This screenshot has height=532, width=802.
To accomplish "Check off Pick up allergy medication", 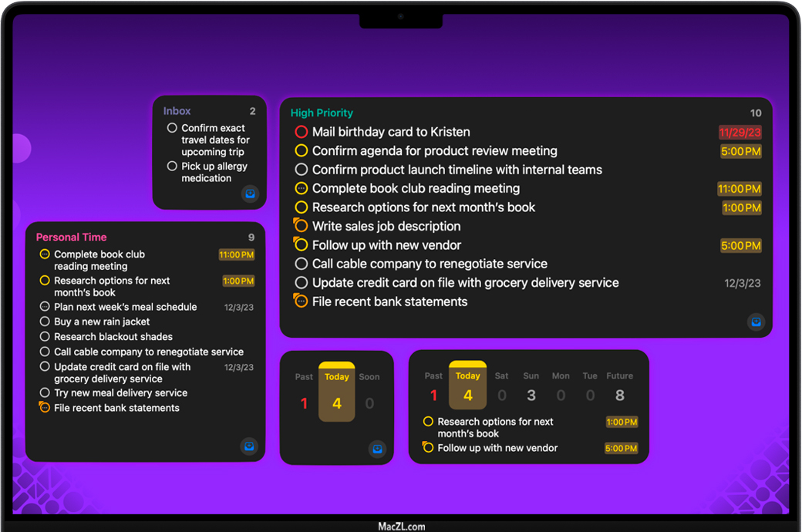I will coord(173,167).
